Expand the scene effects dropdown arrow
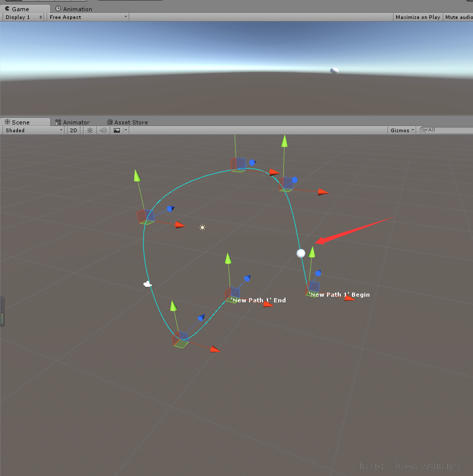This screenshot has height=476, width=473. click(x=126, y=130)
